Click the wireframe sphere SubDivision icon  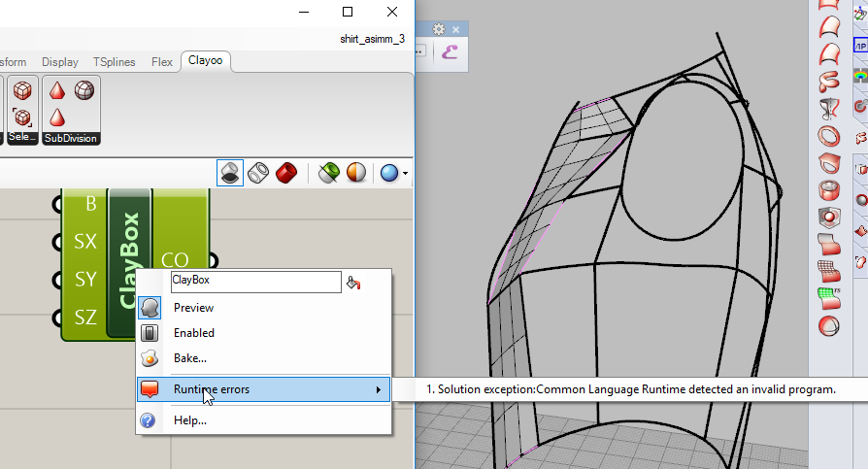85,91
